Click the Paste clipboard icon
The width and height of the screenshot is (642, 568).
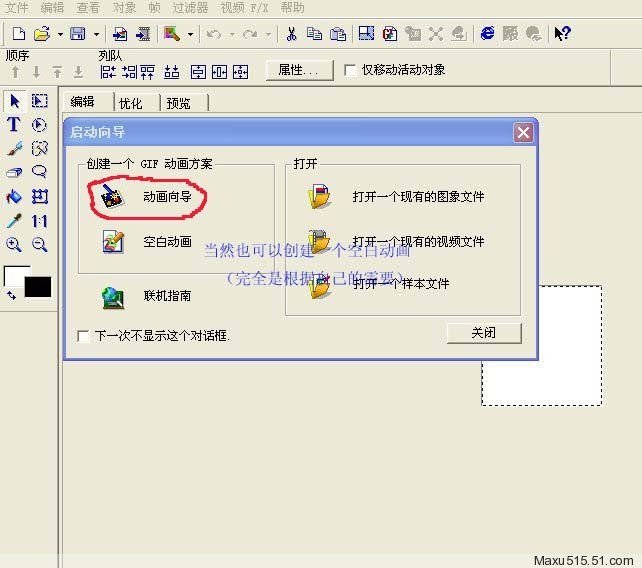[x=338, y=34]
